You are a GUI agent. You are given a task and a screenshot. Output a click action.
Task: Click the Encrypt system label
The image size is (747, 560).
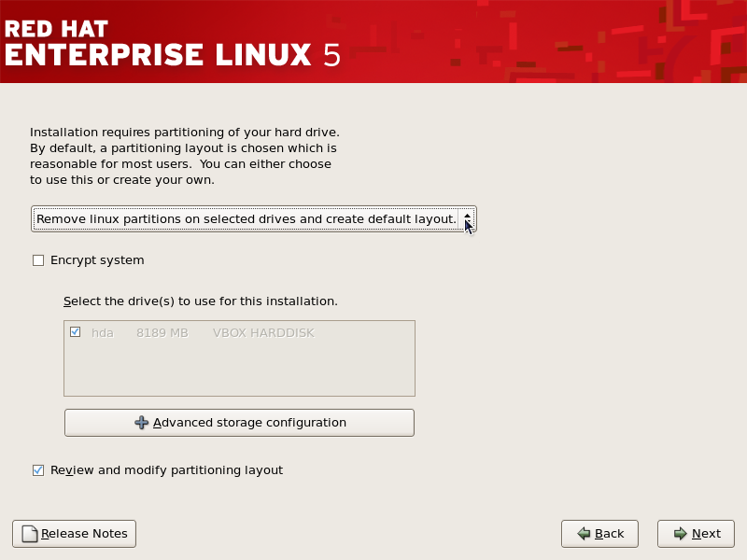[x=97, y=260]
